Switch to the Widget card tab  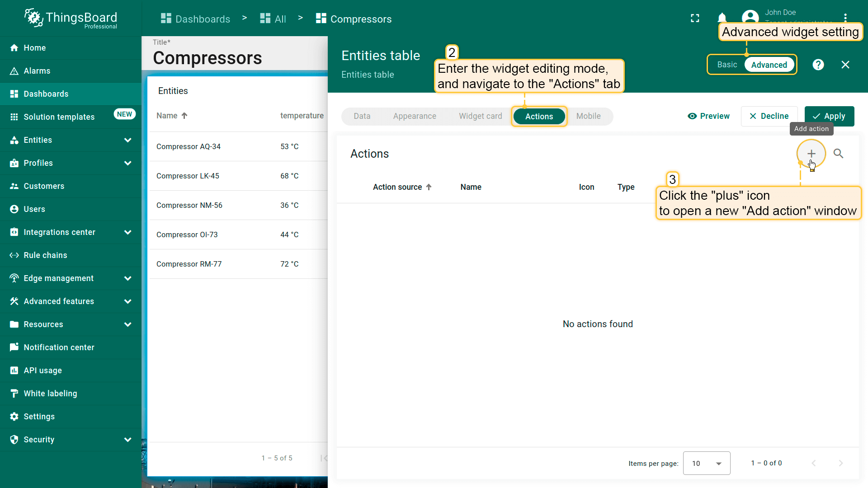tap(480, 116)
